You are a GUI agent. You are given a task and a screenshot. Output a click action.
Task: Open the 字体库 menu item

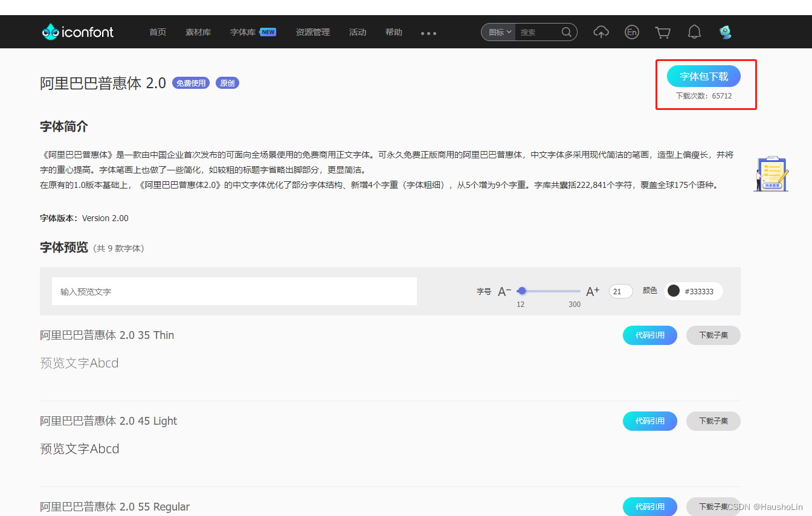tap(243, 32)
